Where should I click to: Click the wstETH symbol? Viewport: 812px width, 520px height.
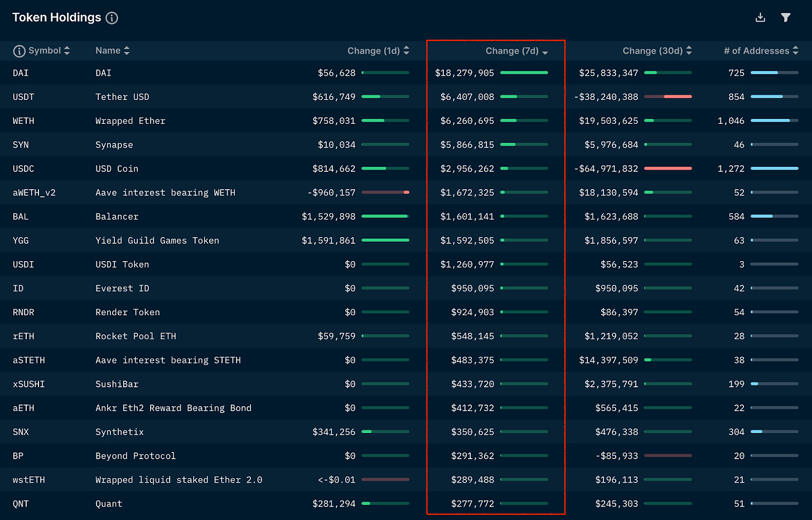click(x=29, y=480)
